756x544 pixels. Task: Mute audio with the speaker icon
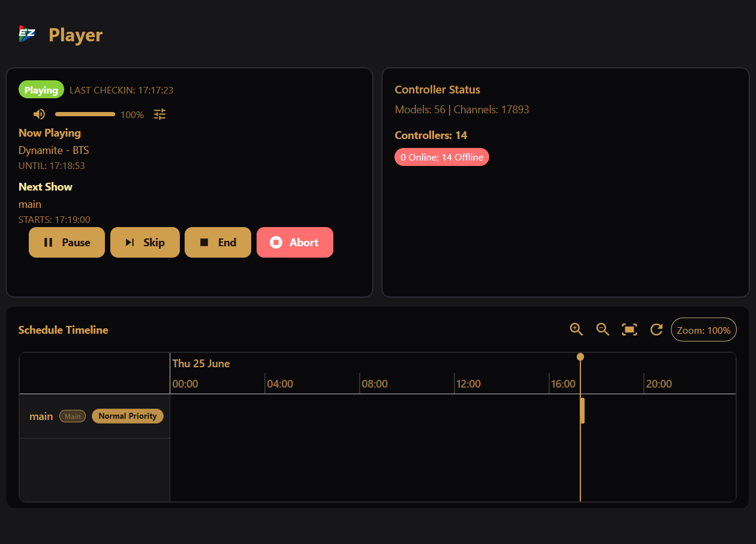(x=39, y=114)
